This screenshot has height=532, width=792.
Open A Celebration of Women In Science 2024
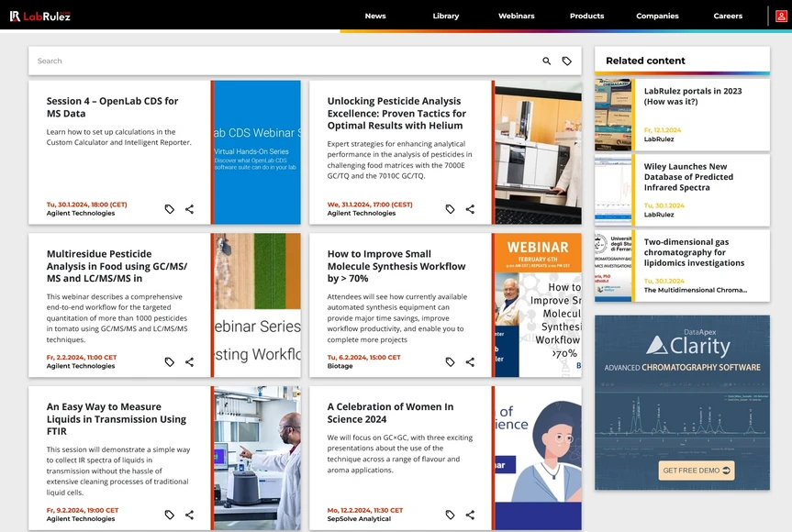(x=390, y=413)
